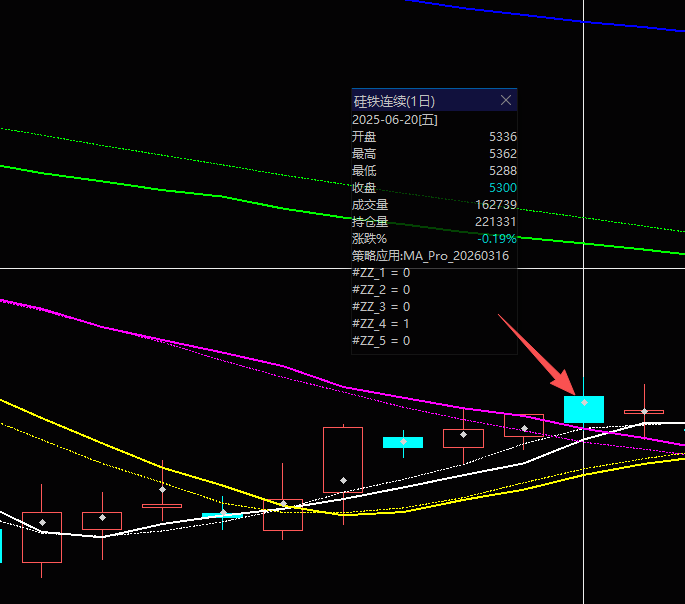This screenshot has width=685, height=604.
Task: Click the 硅铁连续(1日) popup title bar
Action: [x=420, y=101]
